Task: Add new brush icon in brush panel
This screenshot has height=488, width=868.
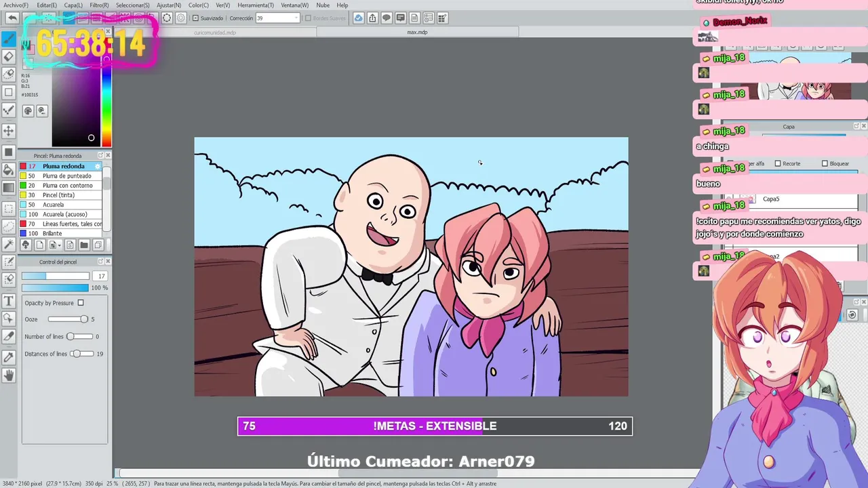Action: [x=39, y=245]
